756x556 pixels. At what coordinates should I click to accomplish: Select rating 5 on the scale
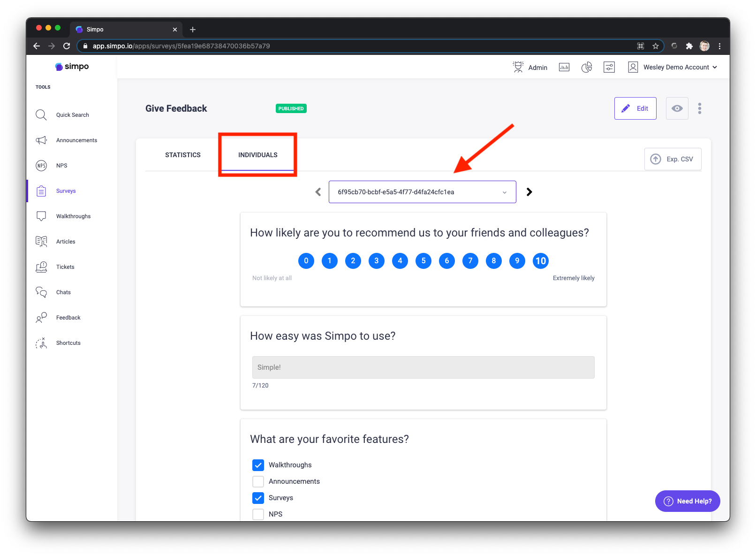[x=423, y=261]
